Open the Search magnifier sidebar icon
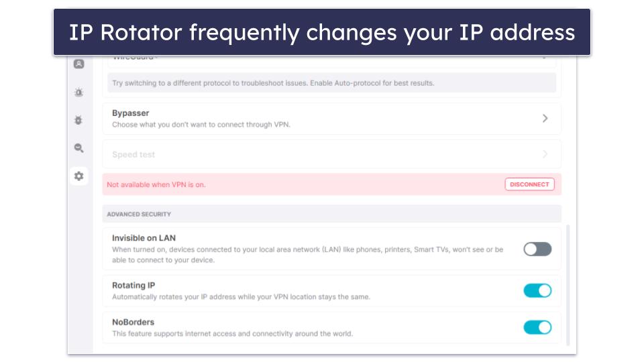This screenshot has width=644, height=362. [79, 148]
